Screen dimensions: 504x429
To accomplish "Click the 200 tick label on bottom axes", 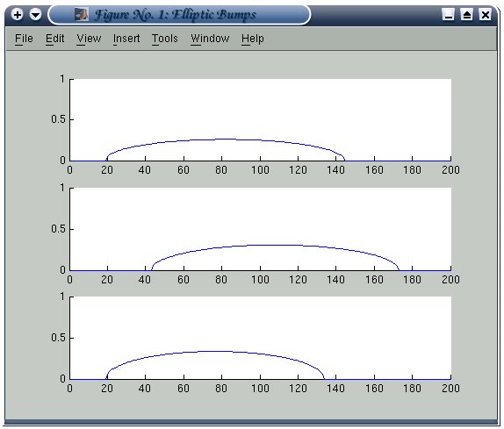I will 450,389.
